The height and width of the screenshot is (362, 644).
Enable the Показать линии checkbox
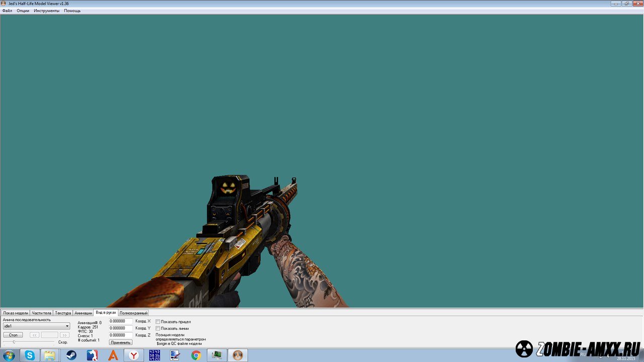point(158,328)
